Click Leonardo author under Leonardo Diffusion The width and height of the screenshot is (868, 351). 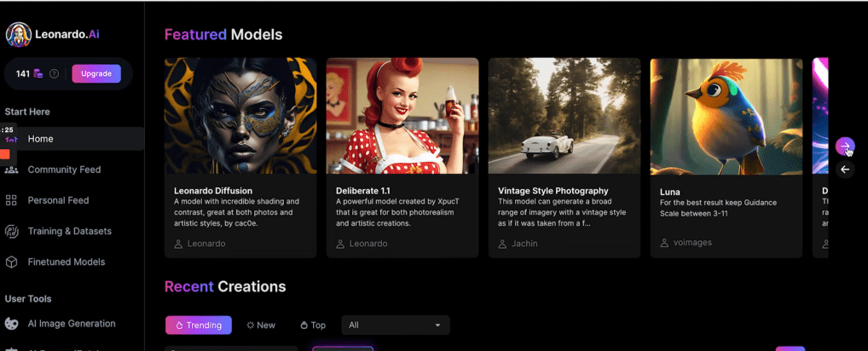(206, 244)
